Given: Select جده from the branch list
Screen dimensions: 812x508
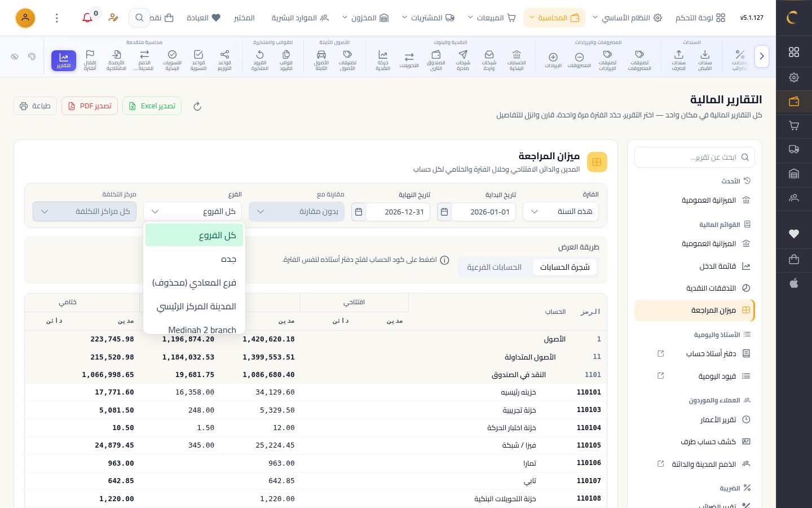Looking at the screenshot, I should tap(194, 259).
